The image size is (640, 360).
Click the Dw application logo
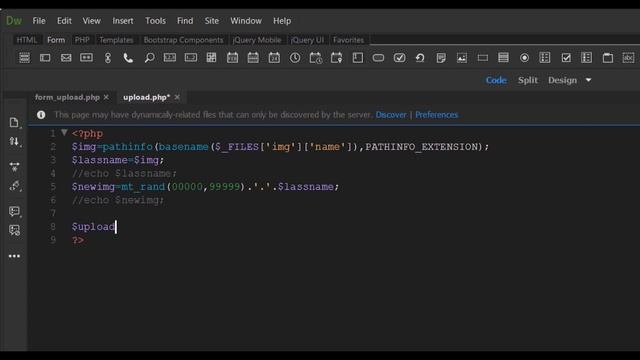13,21
